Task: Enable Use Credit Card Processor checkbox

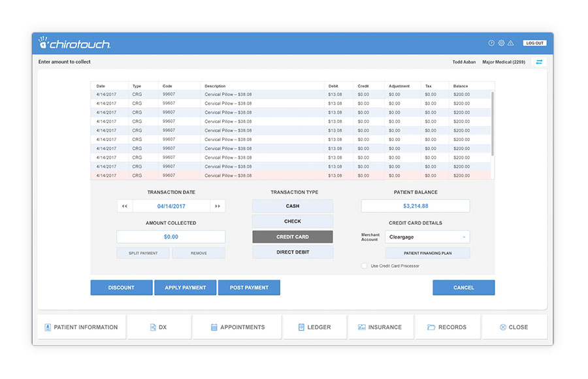Action: [365, 266]
